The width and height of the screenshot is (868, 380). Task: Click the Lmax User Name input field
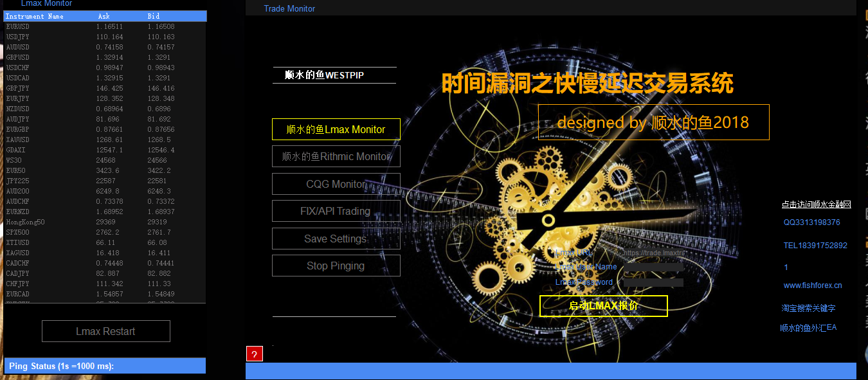[654, 267]
